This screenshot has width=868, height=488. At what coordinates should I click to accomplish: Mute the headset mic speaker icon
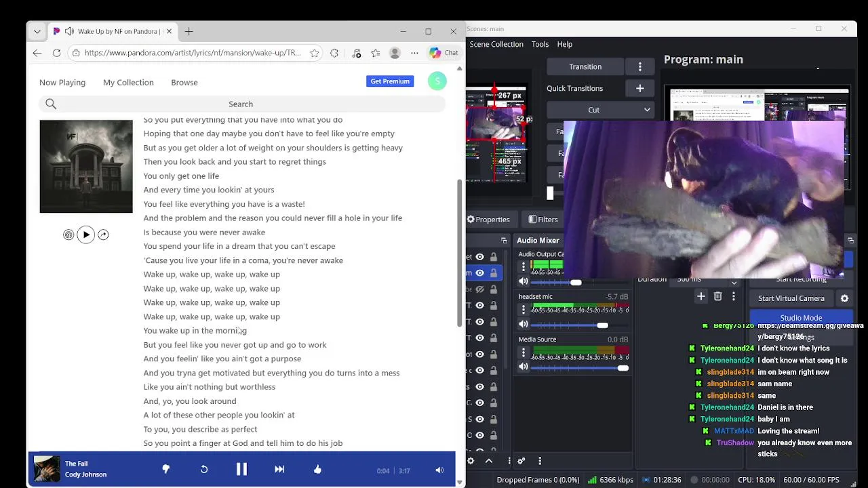524,325
